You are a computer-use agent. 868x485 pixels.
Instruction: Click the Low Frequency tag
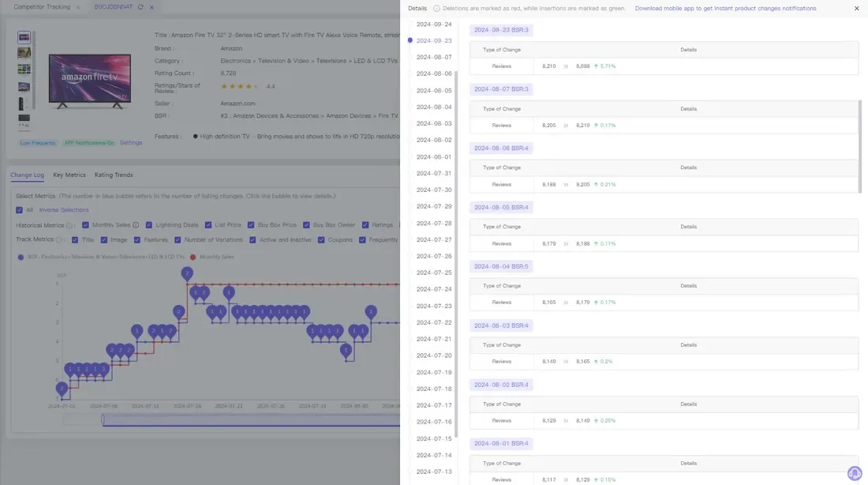38,143
